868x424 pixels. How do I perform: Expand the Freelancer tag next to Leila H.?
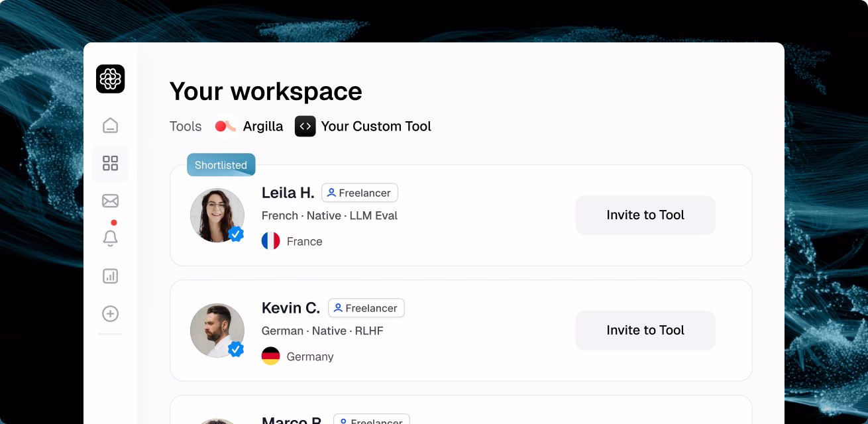[x=360, y=193]
